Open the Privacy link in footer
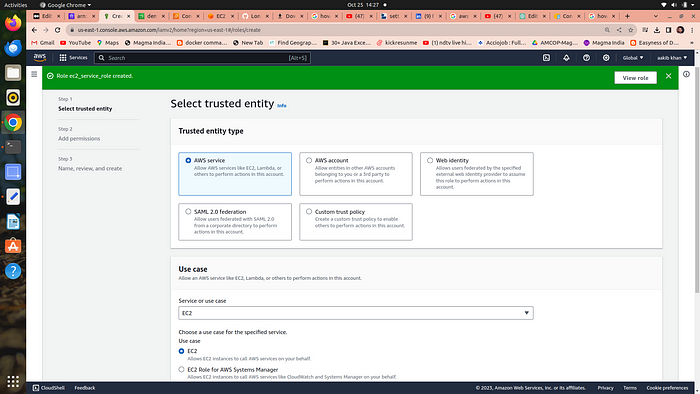 605,388
